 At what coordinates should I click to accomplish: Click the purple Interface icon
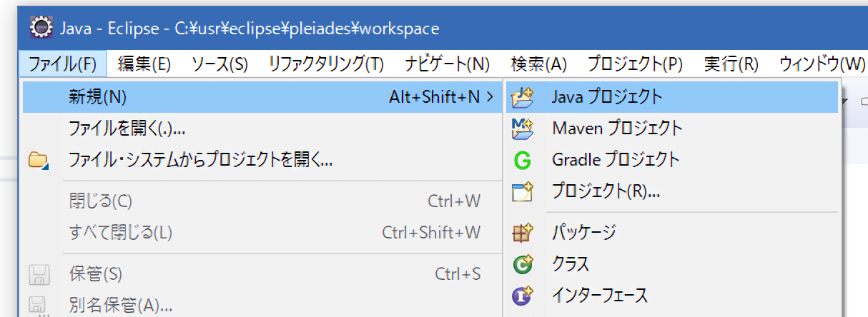(523, 294)
